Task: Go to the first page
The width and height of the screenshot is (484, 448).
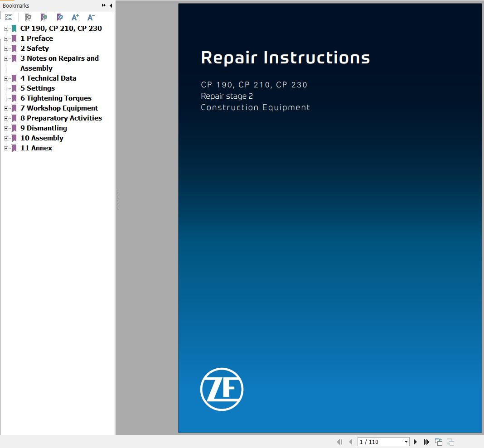Action: tap(339, 442)
